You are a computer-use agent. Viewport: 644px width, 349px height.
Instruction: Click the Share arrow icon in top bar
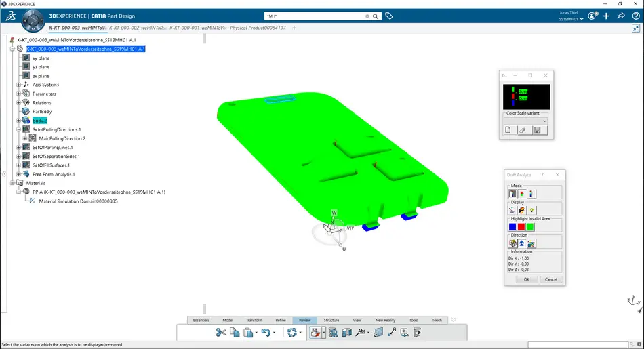[620, 16]
